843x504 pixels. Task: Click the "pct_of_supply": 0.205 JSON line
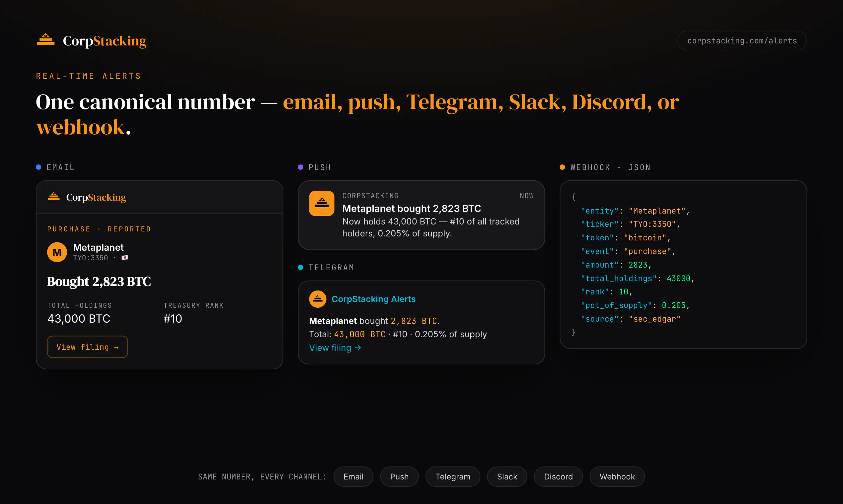[635, 305]
